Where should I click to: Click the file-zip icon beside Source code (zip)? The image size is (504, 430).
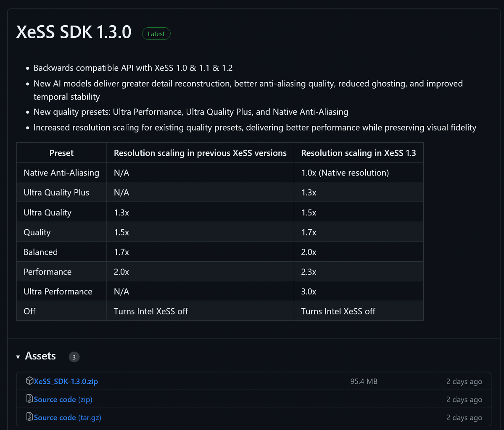click(29, 399)
